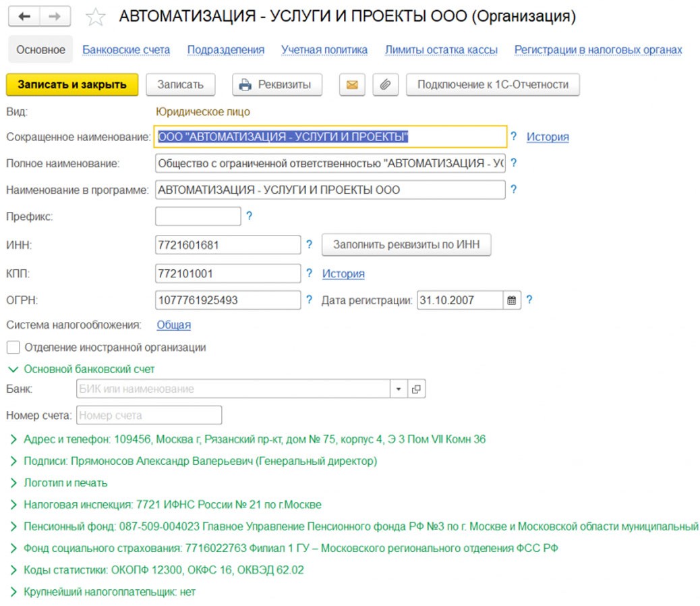The width and height of the screenshot is (700, 606).
Task: Click the Юридическое лицо type text
Action: point(203,111)
